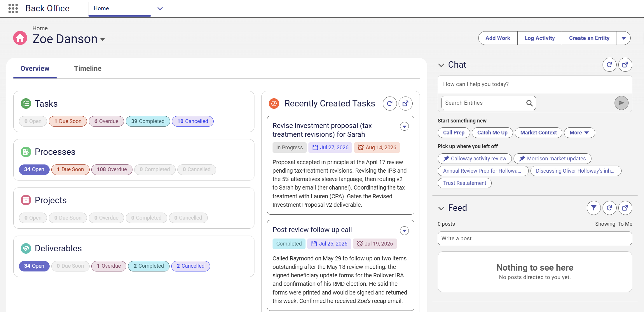Screen dimensions: 644x312
Task: Refresh the Feed panel
Action: pos(609,208)
